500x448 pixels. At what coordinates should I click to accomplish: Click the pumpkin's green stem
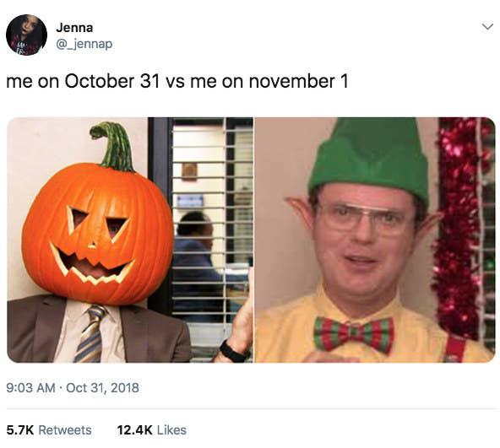[x=112, y=147]
